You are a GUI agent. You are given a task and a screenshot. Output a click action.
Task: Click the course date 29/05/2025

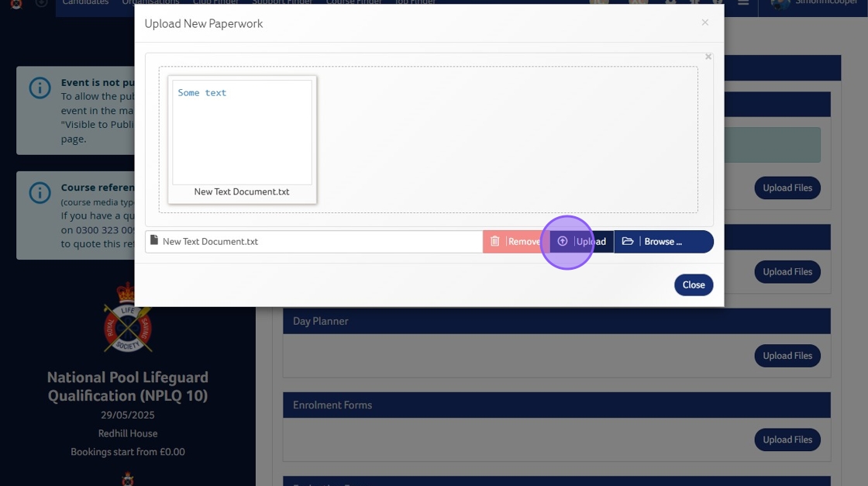tap(127, 415)
